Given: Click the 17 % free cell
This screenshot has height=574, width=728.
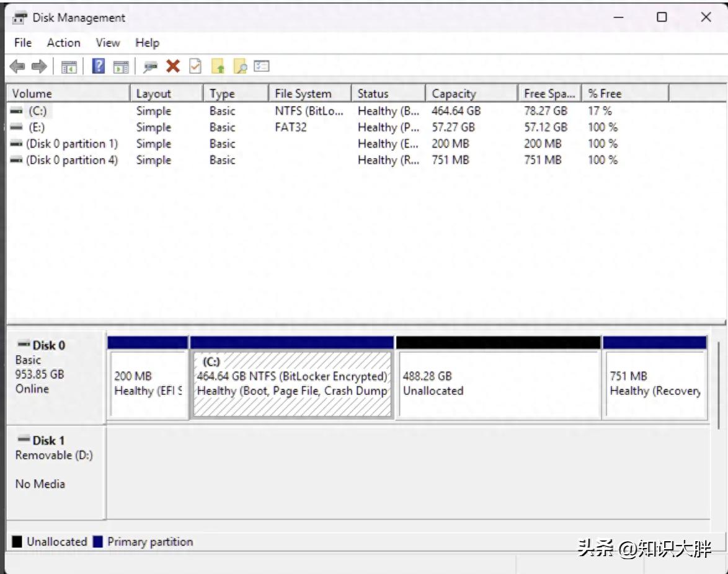Looking at the screenshot, I should click(600, 111).
